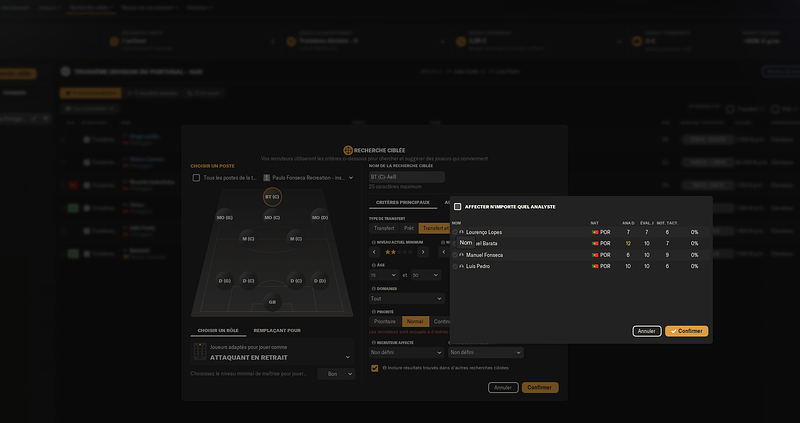The image size is (800, 423).
Task: Click the Manuel Fonseca analyst name
Action: click(x=484, y=255)
